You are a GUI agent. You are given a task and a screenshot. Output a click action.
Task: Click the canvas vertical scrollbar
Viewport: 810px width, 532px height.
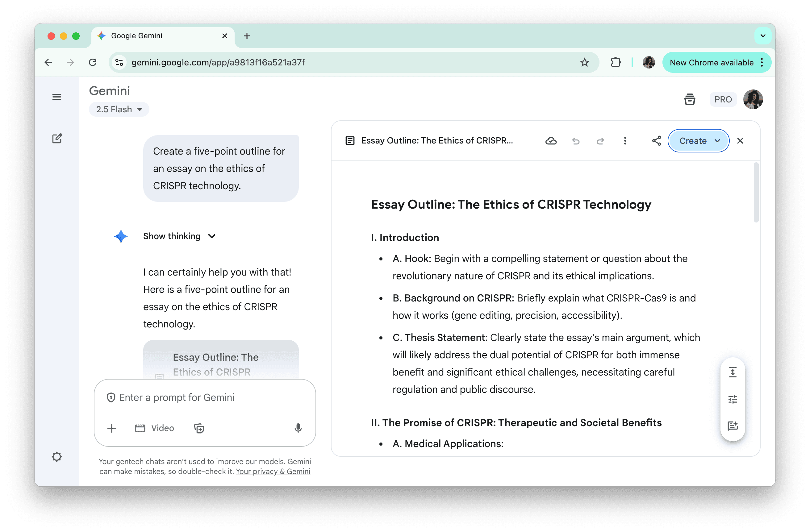tap(756, 193)
